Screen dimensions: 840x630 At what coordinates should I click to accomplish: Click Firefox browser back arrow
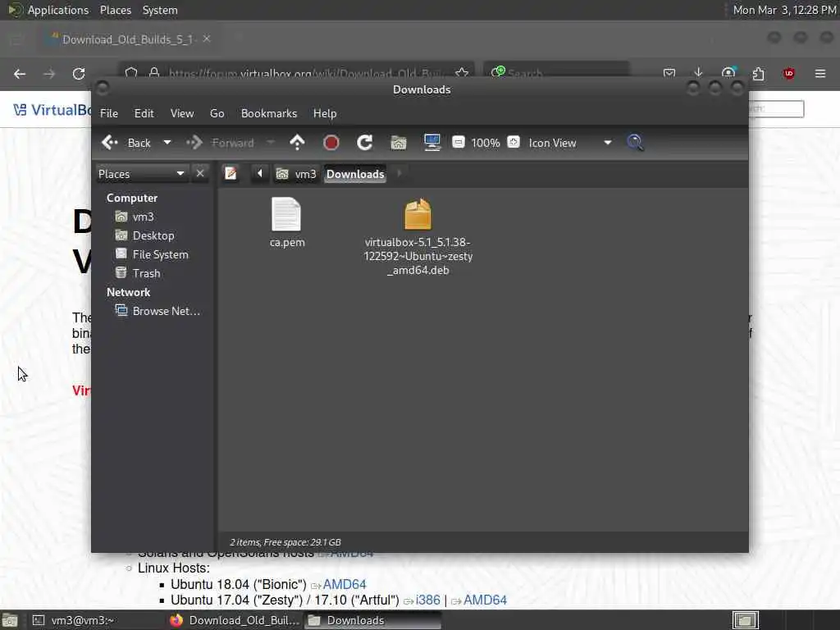tap(20, 74)
